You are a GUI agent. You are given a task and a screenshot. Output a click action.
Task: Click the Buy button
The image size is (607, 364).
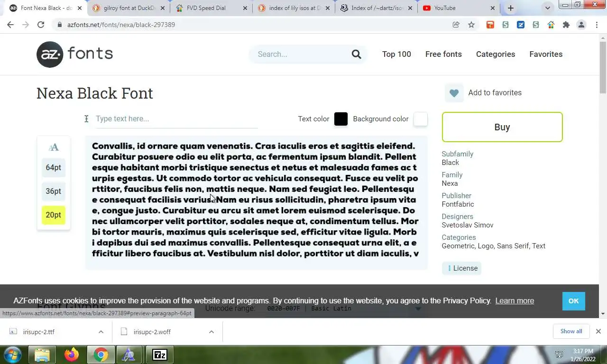pos(502,127)
